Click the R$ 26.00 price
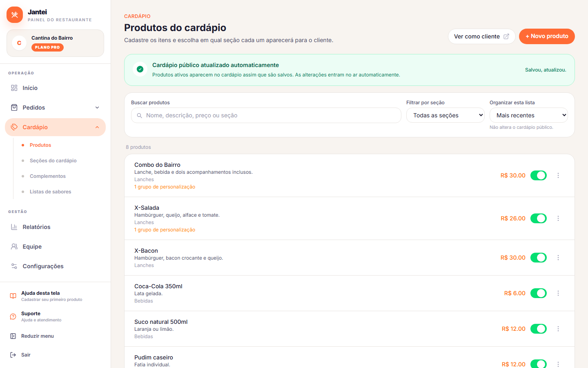Viewport: 588px width, 368px height. coord(513,218)
